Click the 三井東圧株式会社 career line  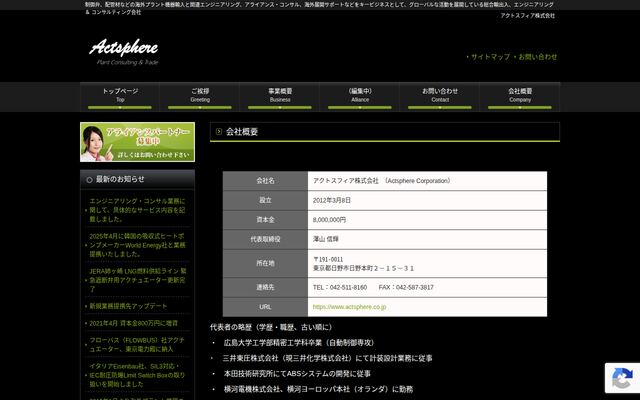coord(328,358)
